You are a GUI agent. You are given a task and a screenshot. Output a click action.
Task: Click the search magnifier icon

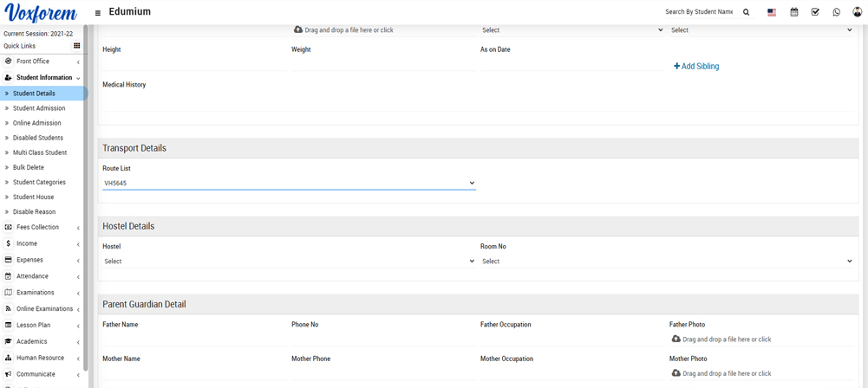(746, 12)
